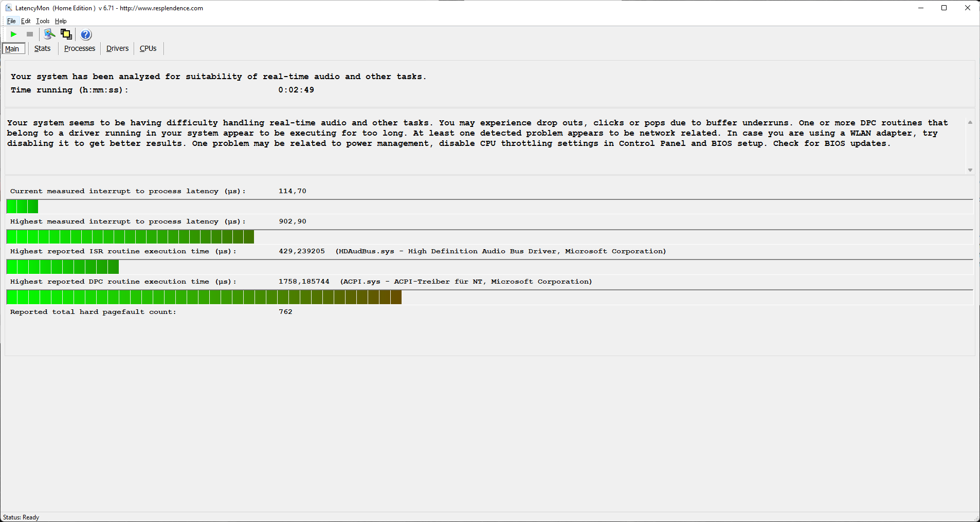Click the 'Status: Ready' status bar text
This screenshot has height=522, width=980.
[x=21, y=517]
